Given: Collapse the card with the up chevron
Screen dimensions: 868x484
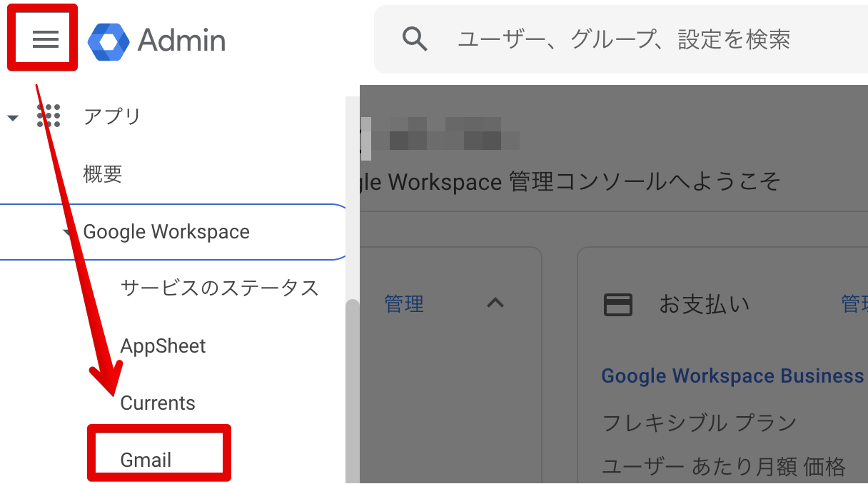Looking at the screenshot, I should click(495, 303).
